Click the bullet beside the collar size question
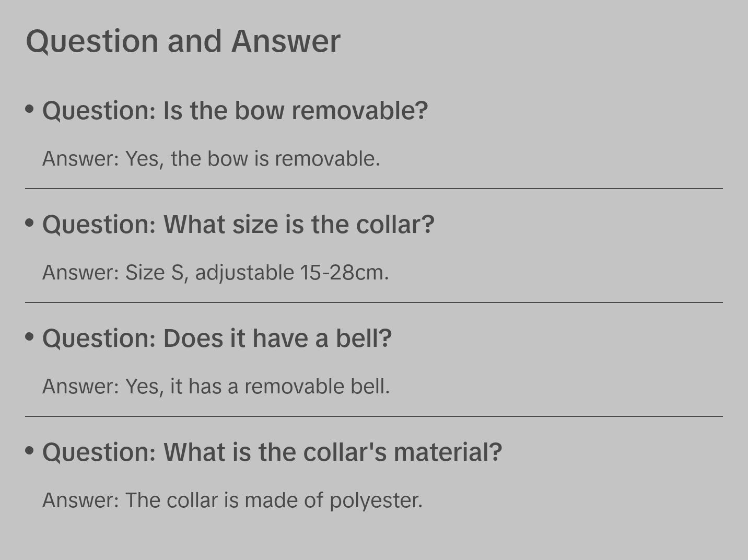748x560 pixels. click(x=30, y=223)
